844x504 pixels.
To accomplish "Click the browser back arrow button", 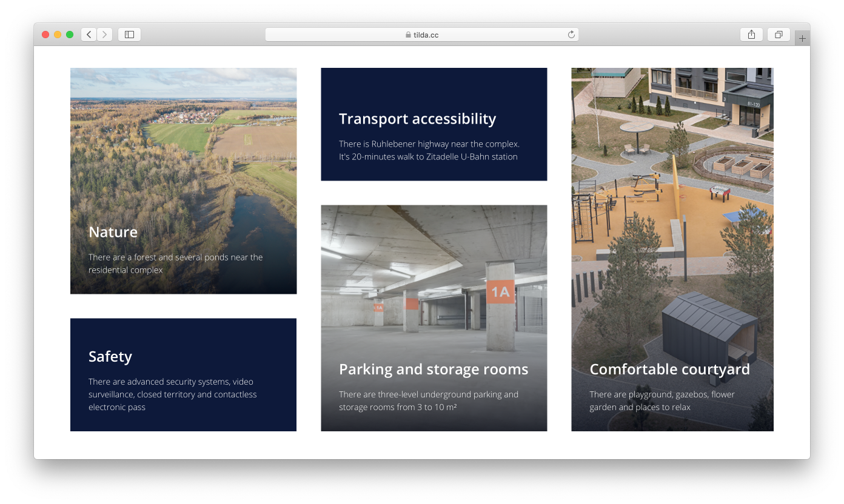I will (89, 35).
